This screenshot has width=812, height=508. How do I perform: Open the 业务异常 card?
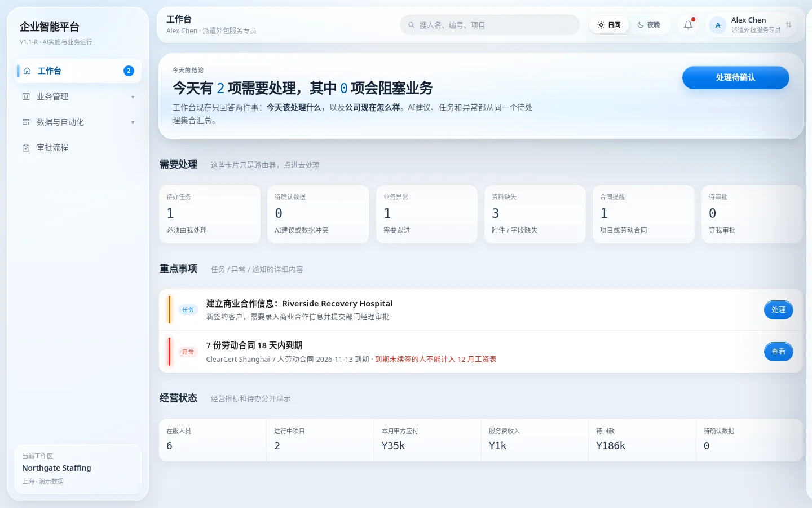[427, 214]
